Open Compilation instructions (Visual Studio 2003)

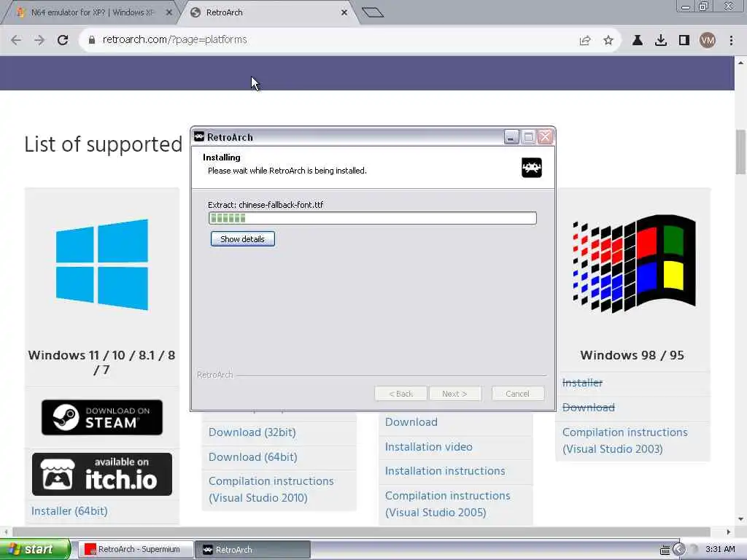[624, 440]
